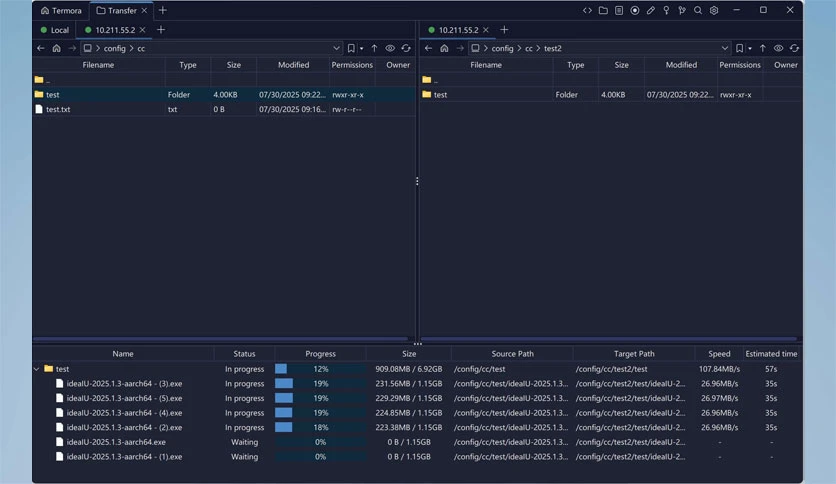Switch to the Local tab in left pane
Image resolution: width=836 pixels, height=484 pixels.
pos(55,30)
